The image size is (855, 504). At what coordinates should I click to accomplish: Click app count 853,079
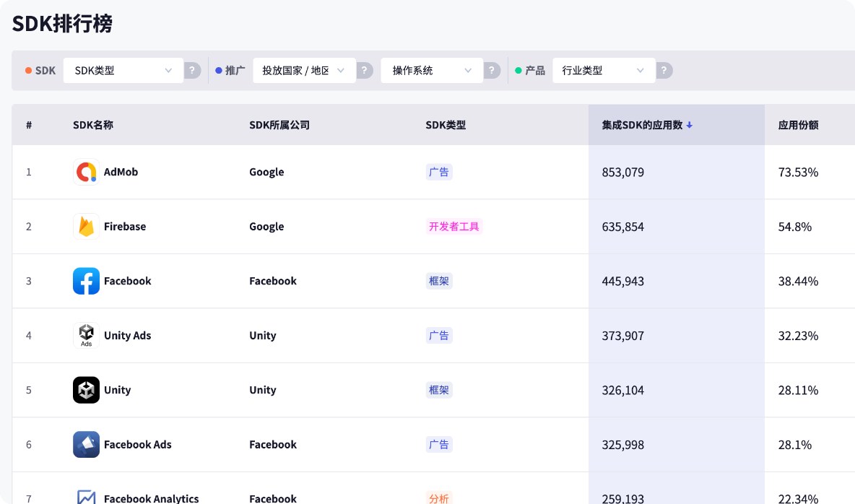pos(622,173)
